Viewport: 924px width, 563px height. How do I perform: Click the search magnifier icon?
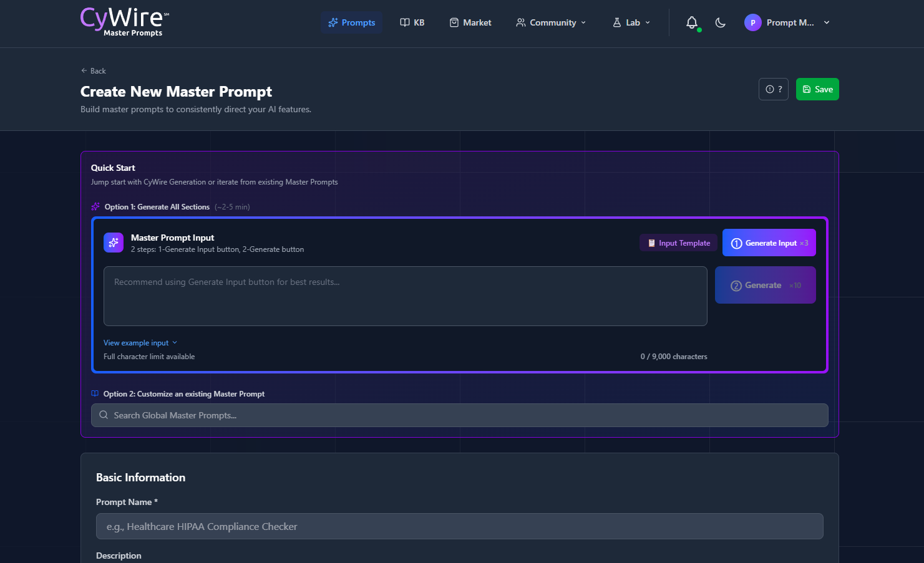point(104,415)
